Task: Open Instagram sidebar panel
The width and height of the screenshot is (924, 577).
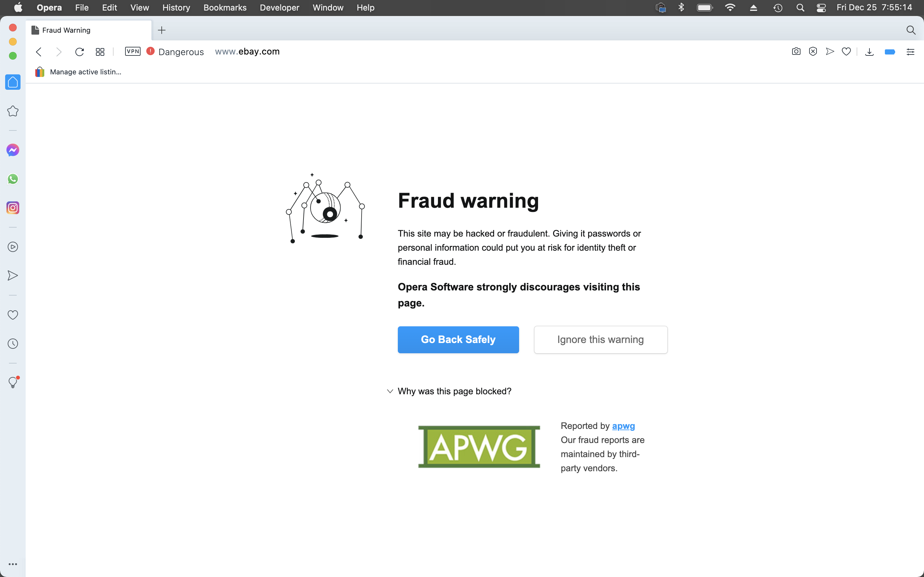Action: [13, 208]
